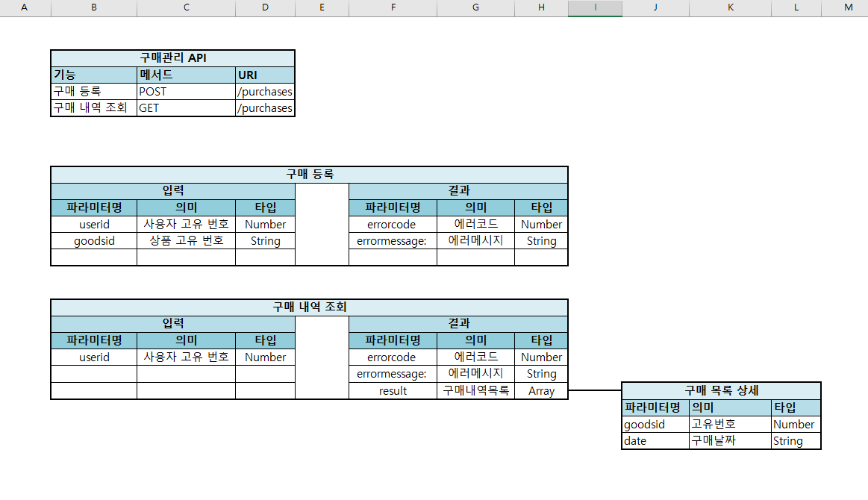
Task: Select the '구매 내역 조회' table title bar
Action: [310, 307]
